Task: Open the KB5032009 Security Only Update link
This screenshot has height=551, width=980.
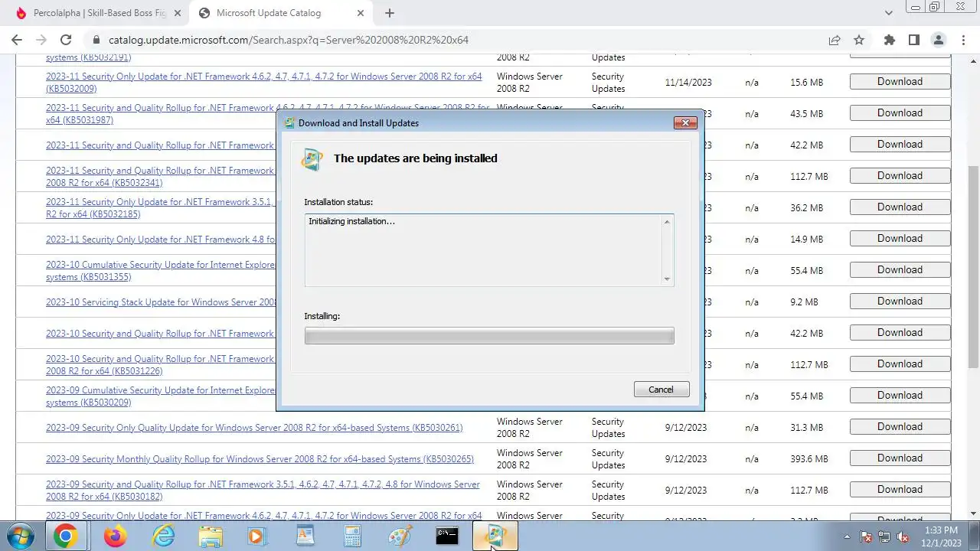Action: (264, 83)
